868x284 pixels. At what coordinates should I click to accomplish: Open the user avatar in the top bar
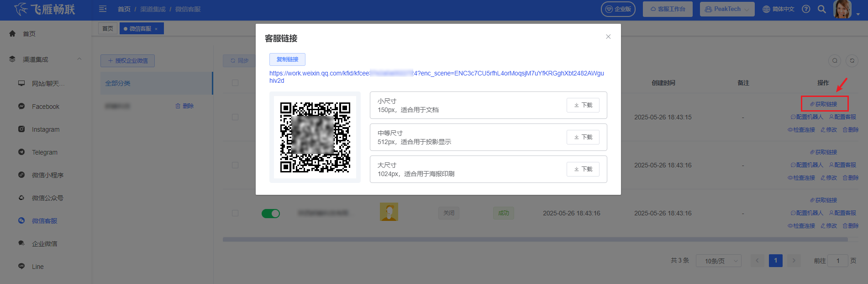[x=842, y=9]
